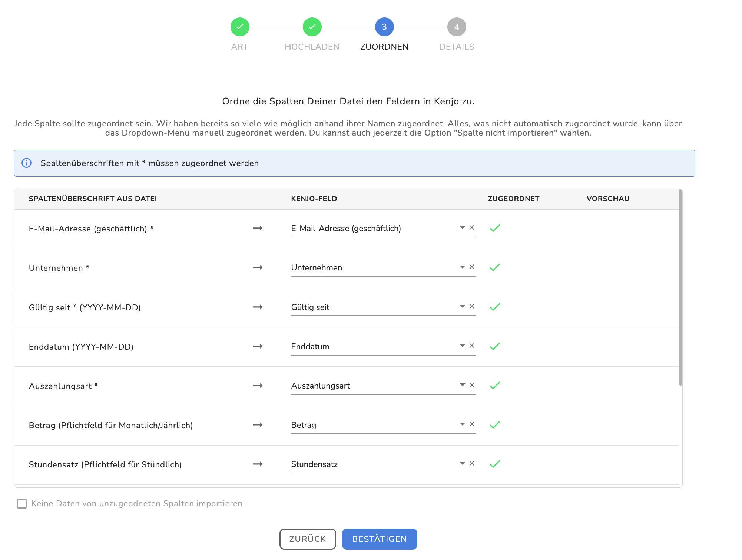Viewport: 742px width, 560px height.
Task: Jump to step 4 DETAILS
Action: pos(457,27)
